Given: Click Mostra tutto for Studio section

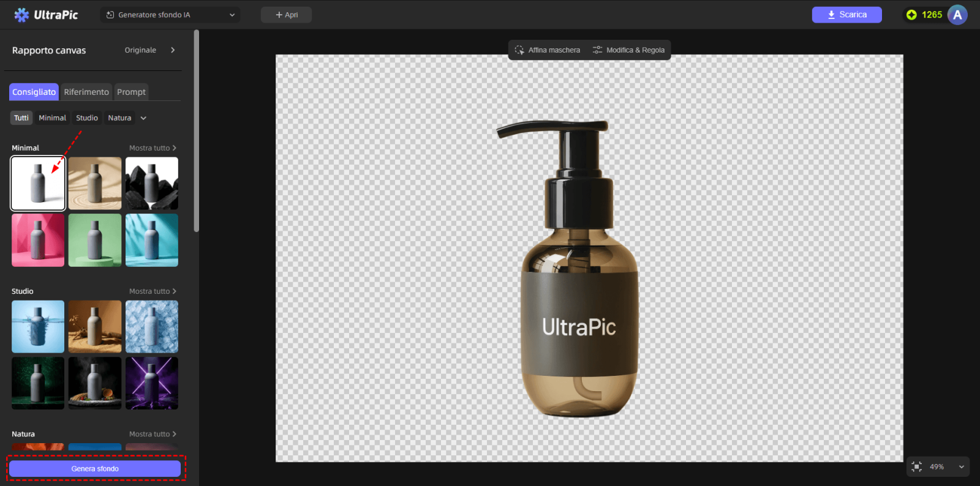Looking at the screenshot, I should coord(153,291).
